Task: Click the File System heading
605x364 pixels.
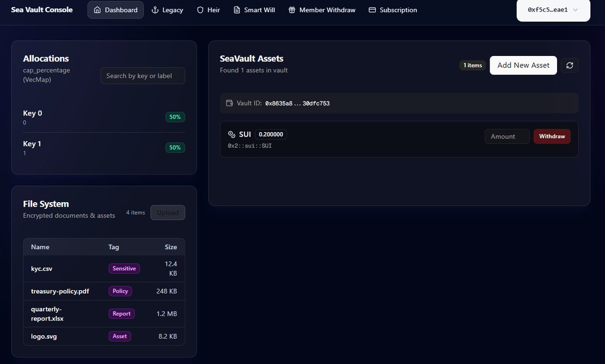Action: 46,204
